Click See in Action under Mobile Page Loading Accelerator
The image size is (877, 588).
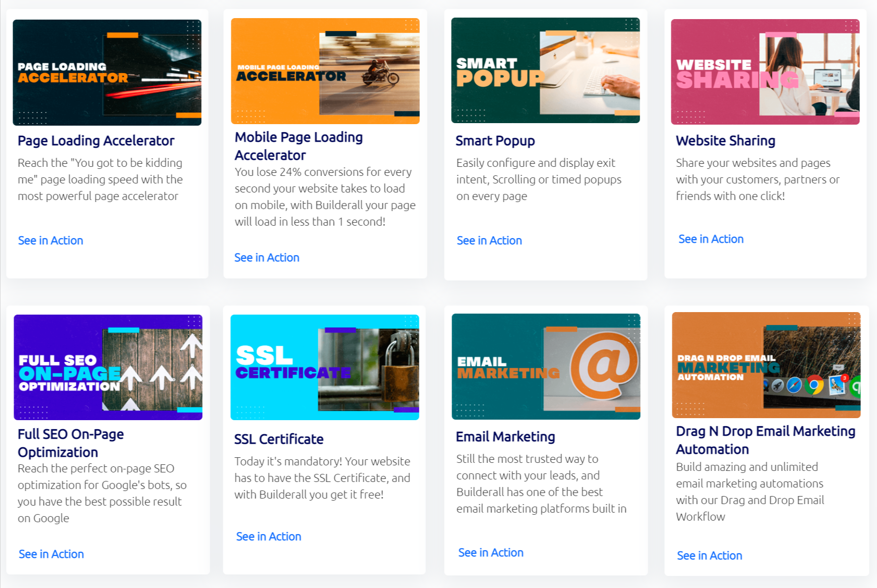pyautogui.click(x=267, y=258)
